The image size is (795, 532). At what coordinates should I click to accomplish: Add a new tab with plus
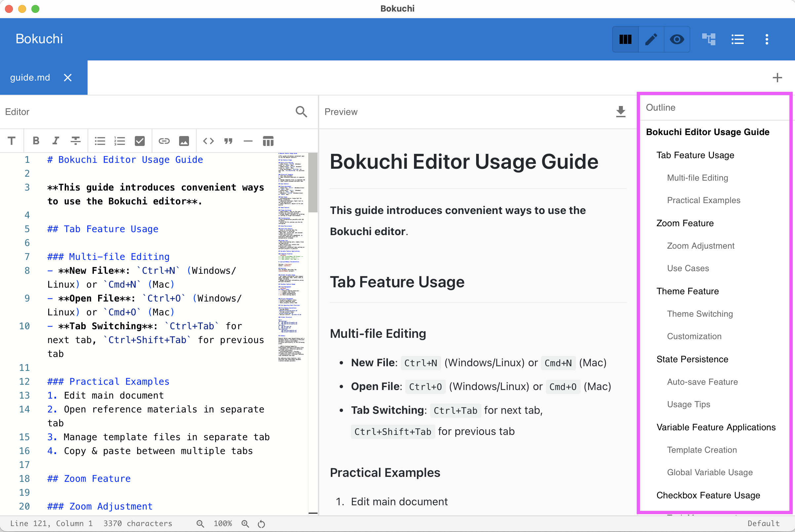point(777,78)
